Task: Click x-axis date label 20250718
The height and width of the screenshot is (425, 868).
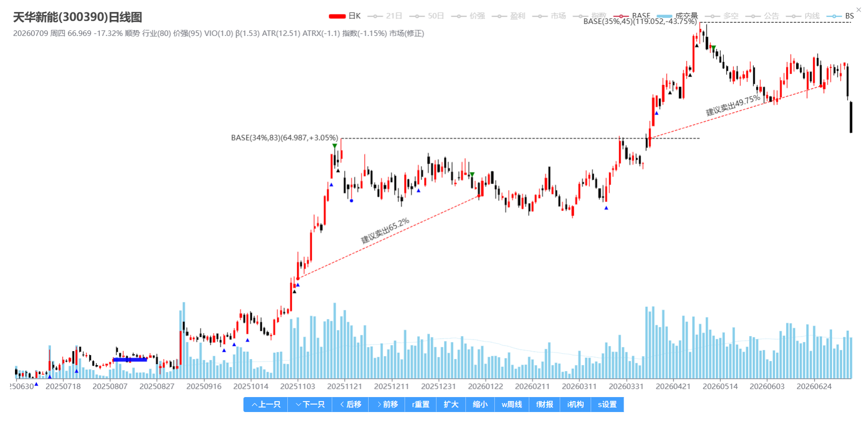Action: [63, 387]
